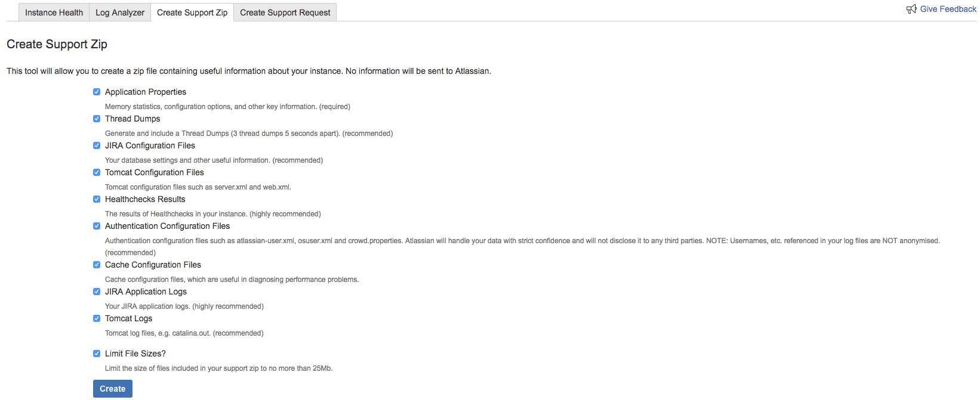Open the Log Analyzer tab
This screenshot has height=400, width=980.
point(120,13)
